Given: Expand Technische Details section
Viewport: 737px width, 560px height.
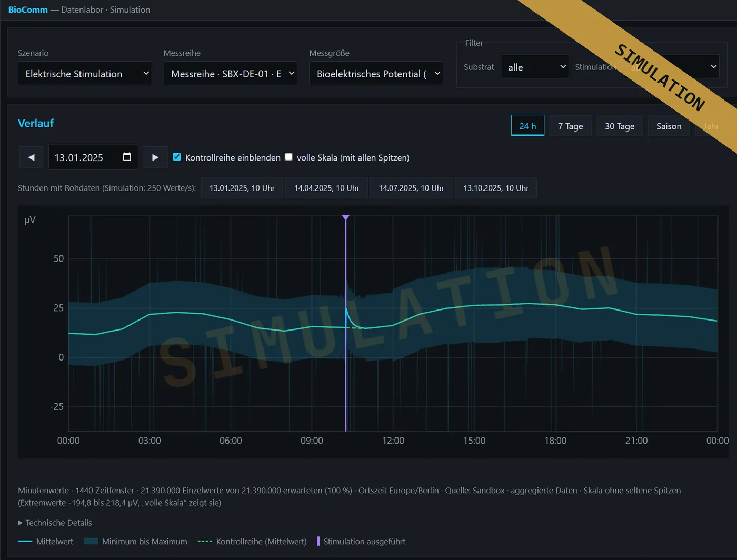Looking at the screenshot, I should click(x=55, y=523).
